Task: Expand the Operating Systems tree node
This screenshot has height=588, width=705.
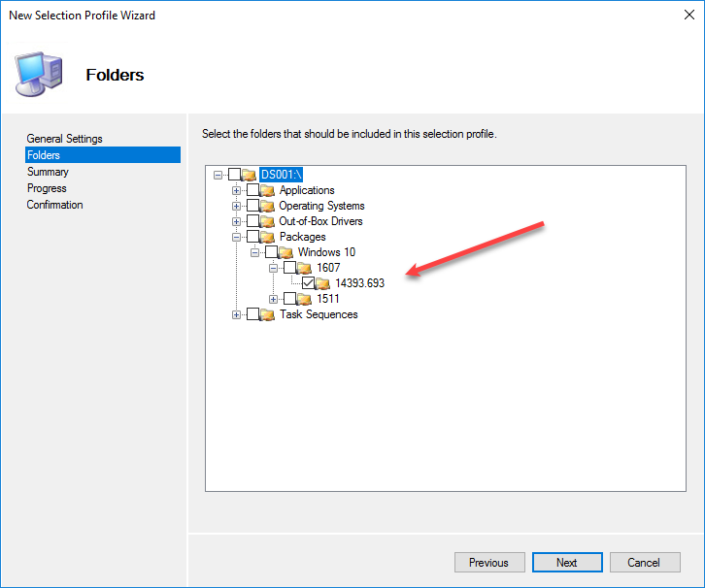Action: pos(236,206)
